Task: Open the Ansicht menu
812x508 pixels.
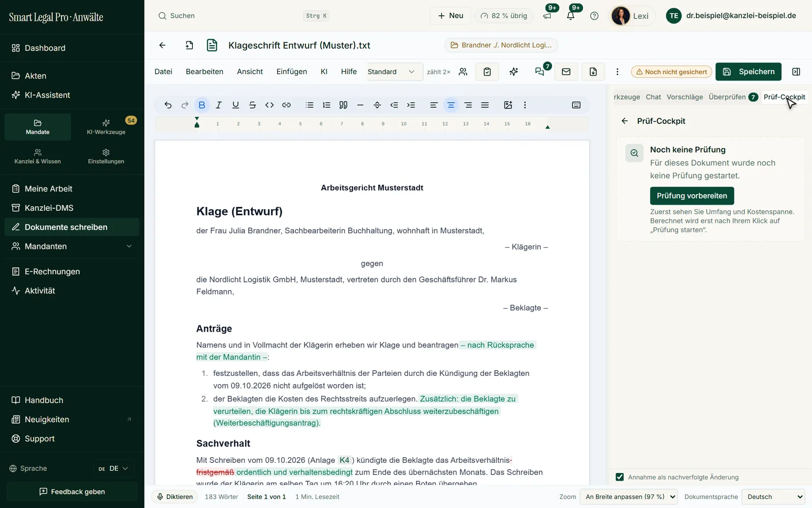Action: click(250, 72)
